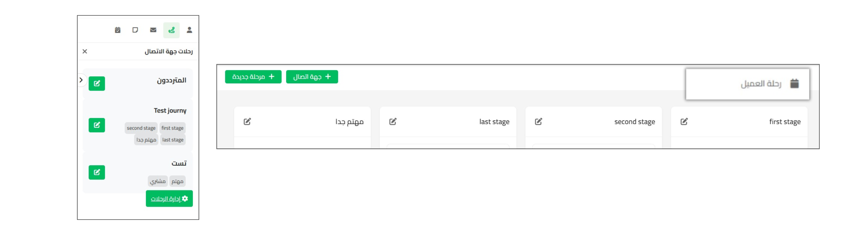Click the جهة اتصال add contact button
Viewport: 868px width, 235px height.
point(312,77)
